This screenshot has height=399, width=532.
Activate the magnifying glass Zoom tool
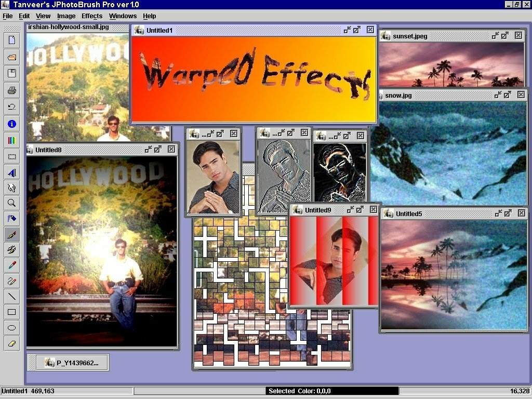12,203
